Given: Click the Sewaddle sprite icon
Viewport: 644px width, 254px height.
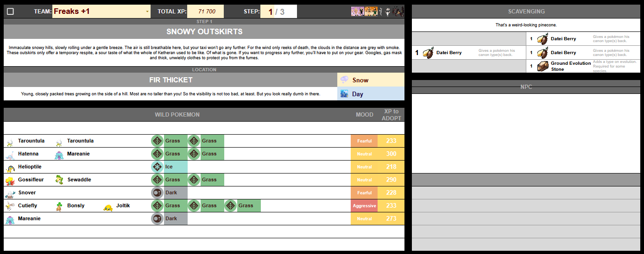Looking at the screenshot, I should point(59,180).
